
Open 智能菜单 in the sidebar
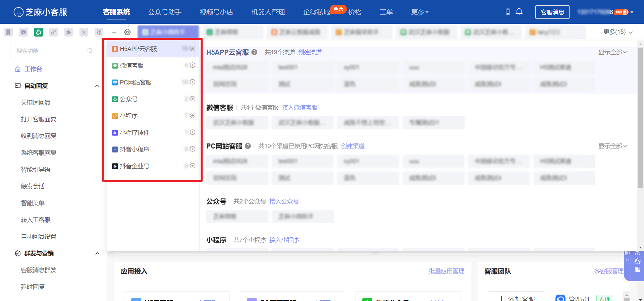pos(33,203)
